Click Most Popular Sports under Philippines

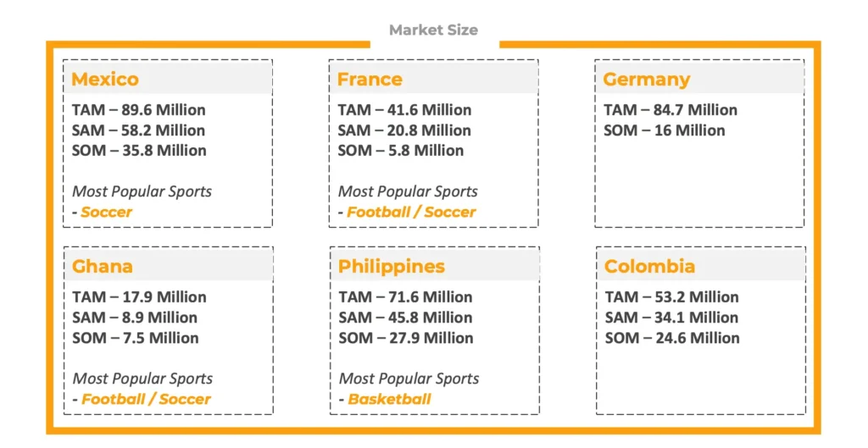409,379
